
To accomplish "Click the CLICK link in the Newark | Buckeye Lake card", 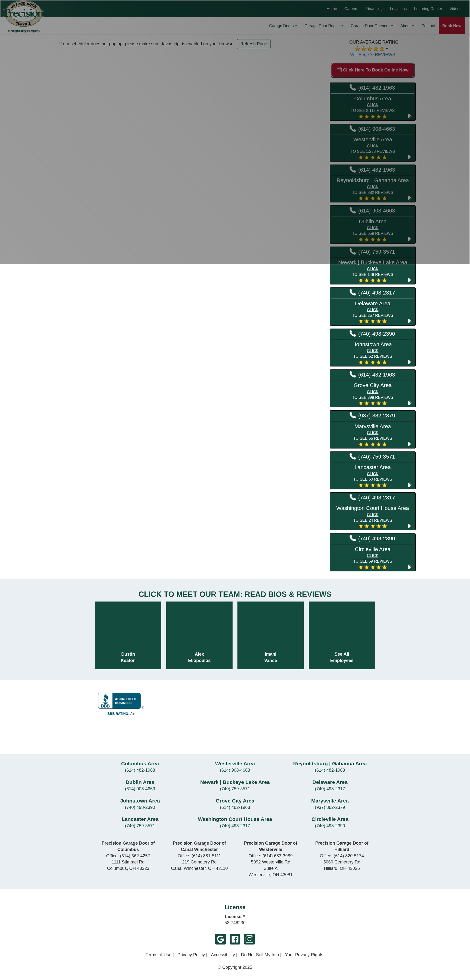I will (373, 269).
